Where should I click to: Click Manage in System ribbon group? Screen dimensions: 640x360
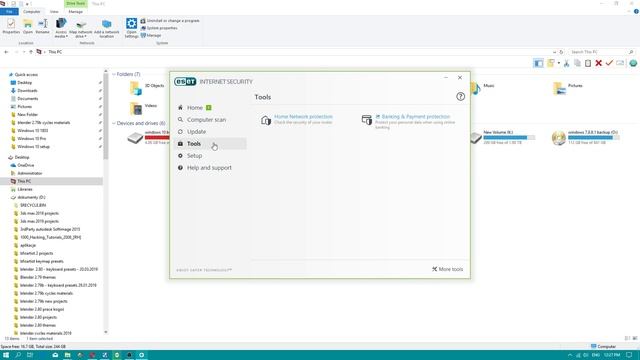point(151,36)
